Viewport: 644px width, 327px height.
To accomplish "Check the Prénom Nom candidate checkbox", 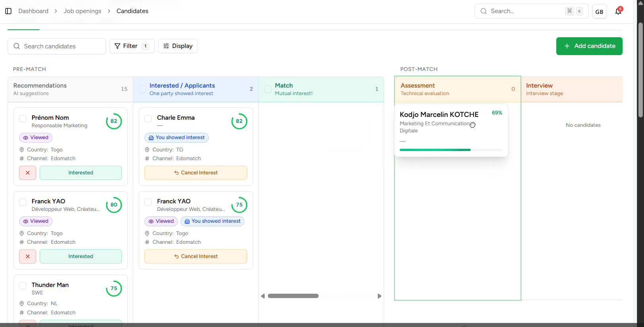I will coord(23,119).
